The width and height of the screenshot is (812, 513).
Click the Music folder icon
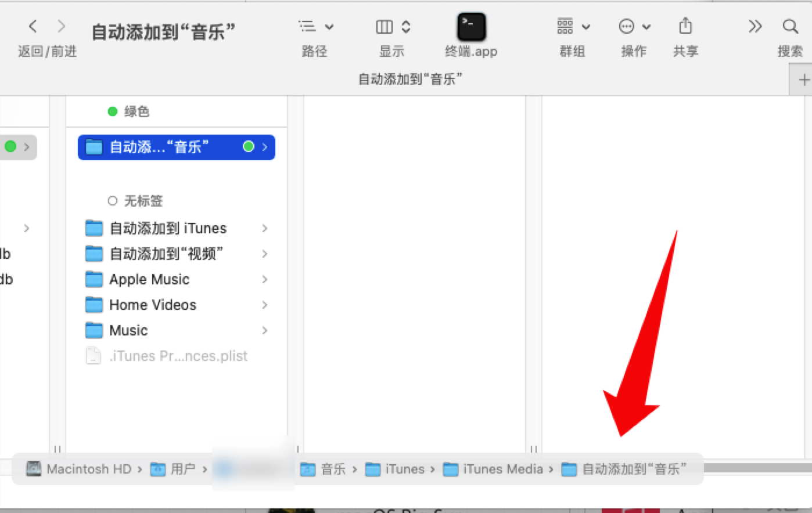(x=94, y=331)
